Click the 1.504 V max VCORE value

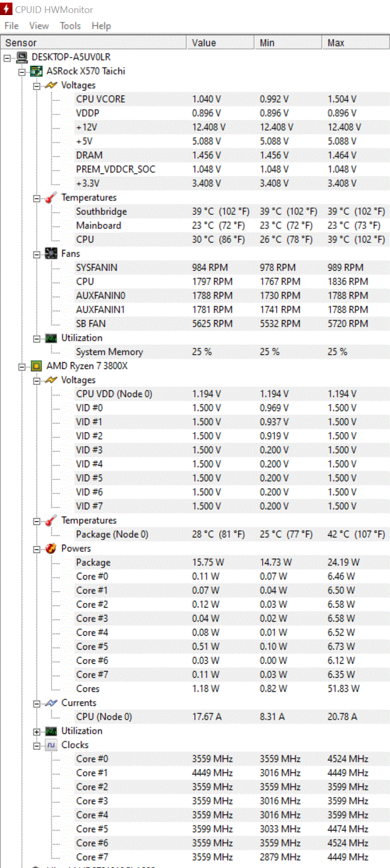(342, 99)
